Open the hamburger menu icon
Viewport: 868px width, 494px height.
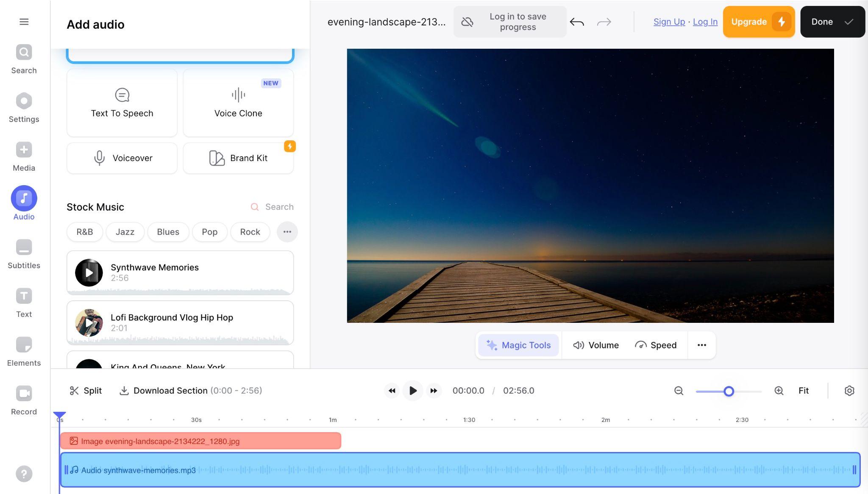[x=24, y=22]
